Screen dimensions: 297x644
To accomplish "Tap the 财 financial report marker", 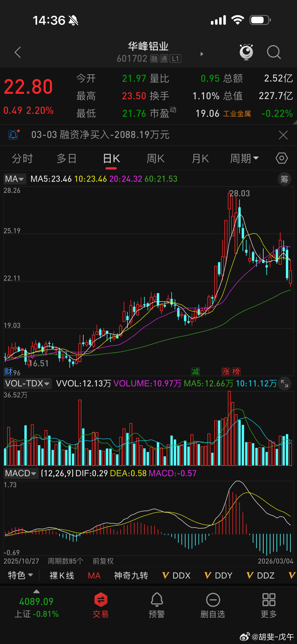I will [x=8, y=372].
